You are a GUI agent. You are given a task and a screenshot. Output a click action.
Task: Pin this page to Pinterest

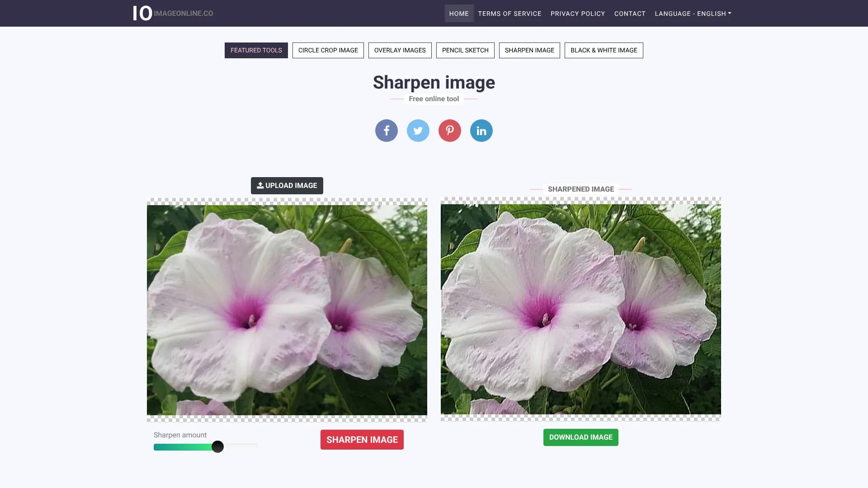[449, 131]
